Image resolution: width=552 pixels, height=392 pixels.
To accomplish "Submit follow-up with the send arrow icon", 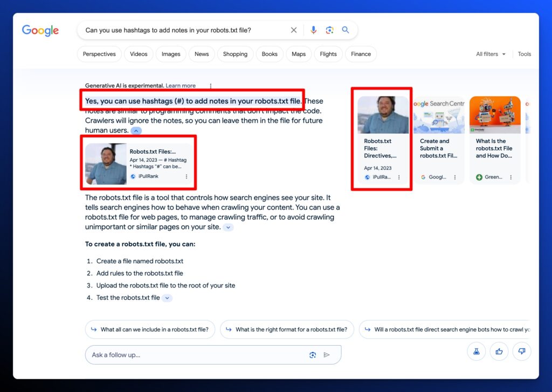I will (327, 354).
